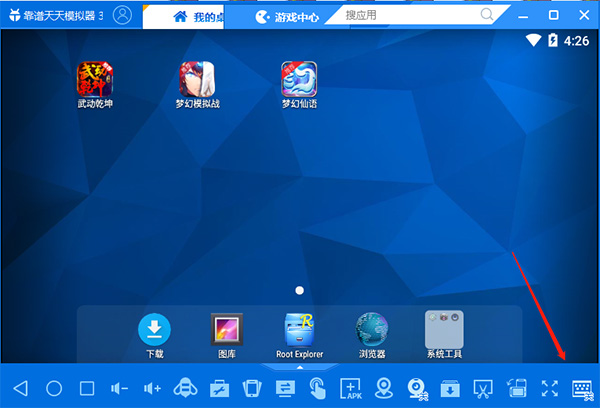
Task: Click the download folder toolbar icon
Action: (x=450, y=389)
